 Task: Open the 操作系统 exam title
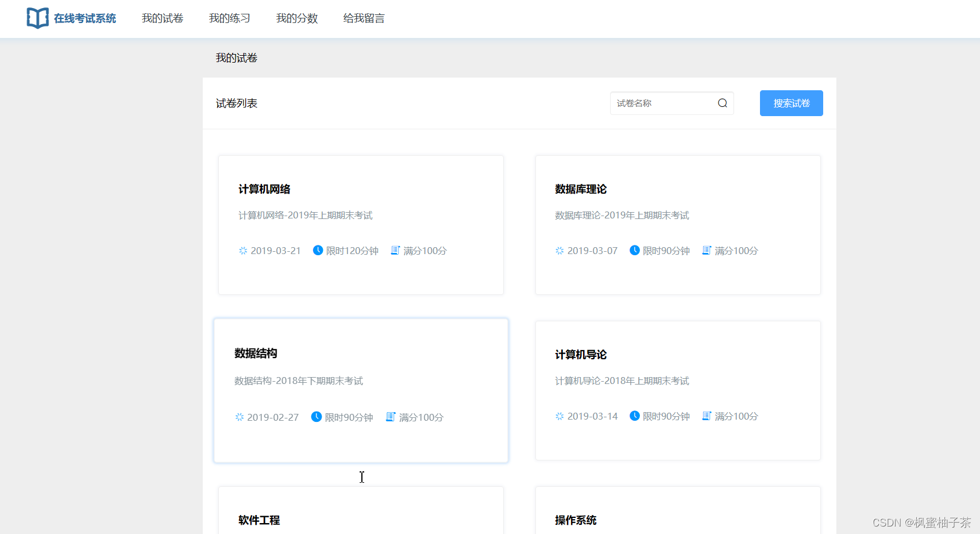[x=576, y=520]
